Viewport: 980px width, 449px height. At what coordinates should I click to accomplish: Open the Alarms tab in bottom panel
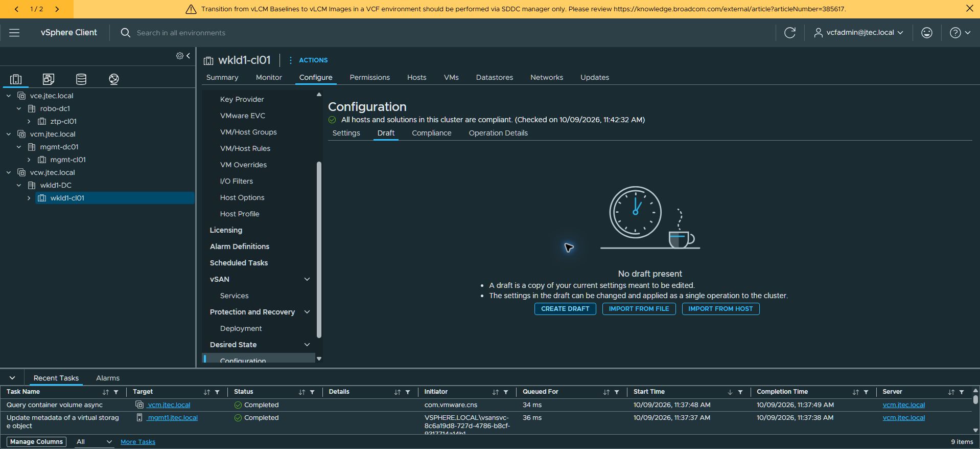click(x=108, y=378)
